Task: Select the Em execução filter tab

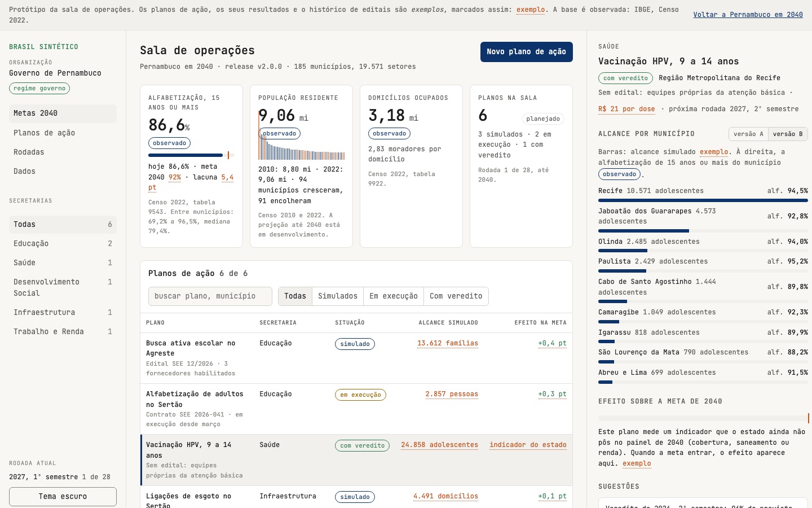Action: coord(394,296)
